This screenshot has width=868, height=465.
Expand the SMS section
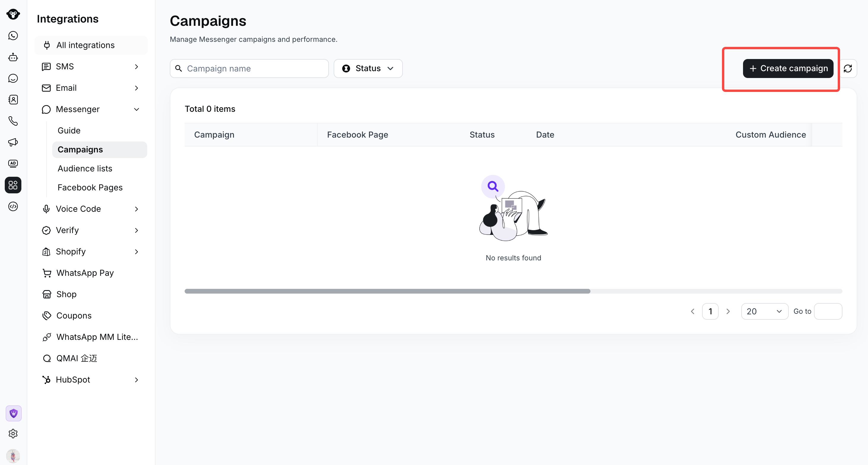point(91,67)
